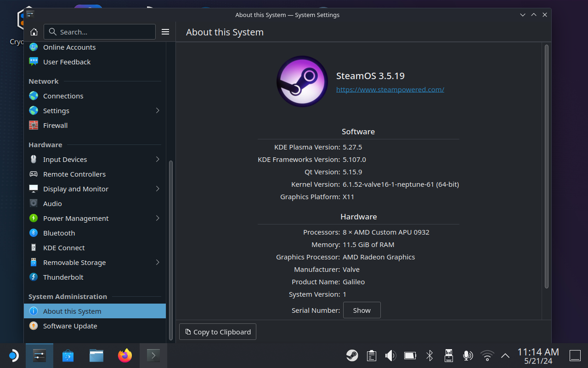Select Firewall in the sidebar

[55, 126]
